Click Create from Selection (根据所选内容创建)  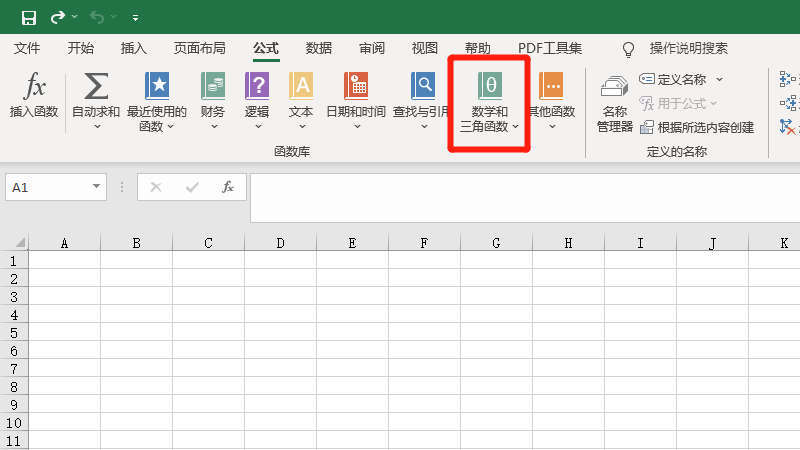point(705,127)
